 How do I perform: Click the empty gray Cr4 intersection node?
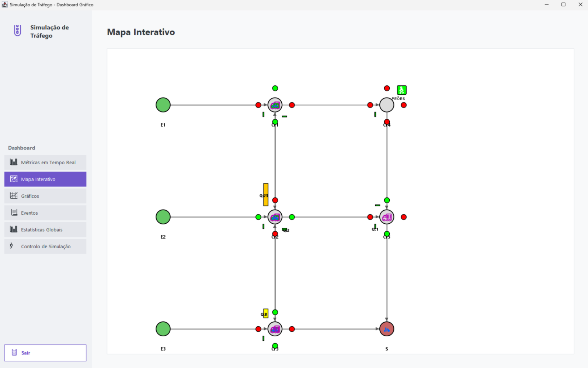pyautogui.click(x=387, y=105)
